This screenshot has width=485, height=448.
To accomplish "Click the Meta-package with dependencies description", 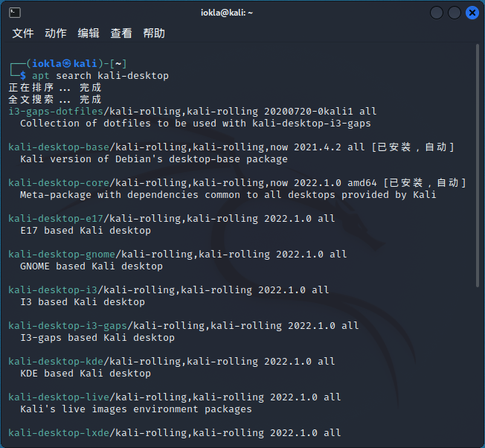I will [228, 195].
